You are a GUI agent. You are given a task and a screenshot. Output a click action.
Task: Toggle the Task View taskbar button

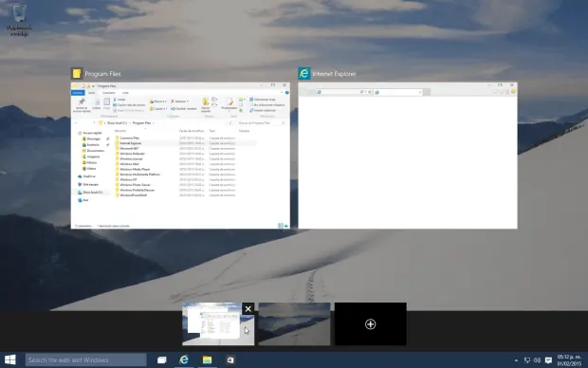pos(161,359)
